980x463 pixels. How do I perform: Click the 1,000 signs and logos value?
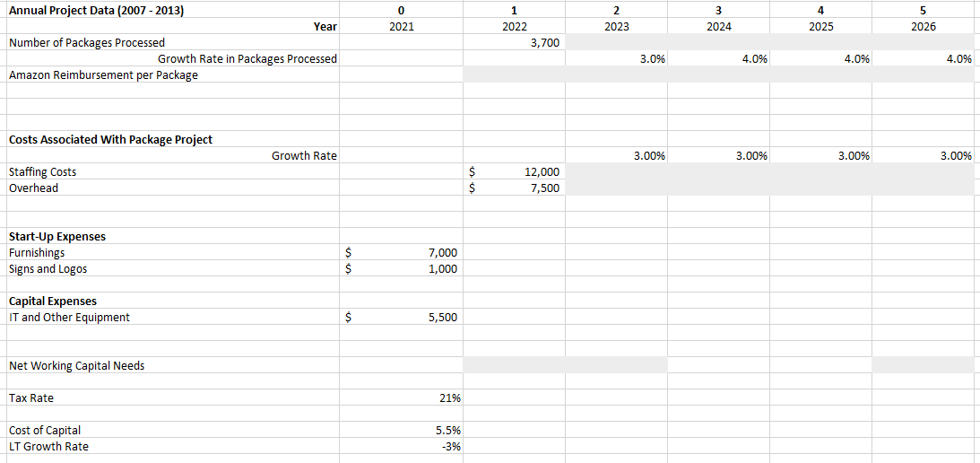(443, 269)
